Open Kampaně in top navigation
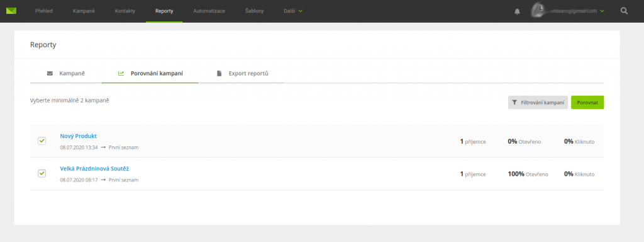 [x=84, y=11]
